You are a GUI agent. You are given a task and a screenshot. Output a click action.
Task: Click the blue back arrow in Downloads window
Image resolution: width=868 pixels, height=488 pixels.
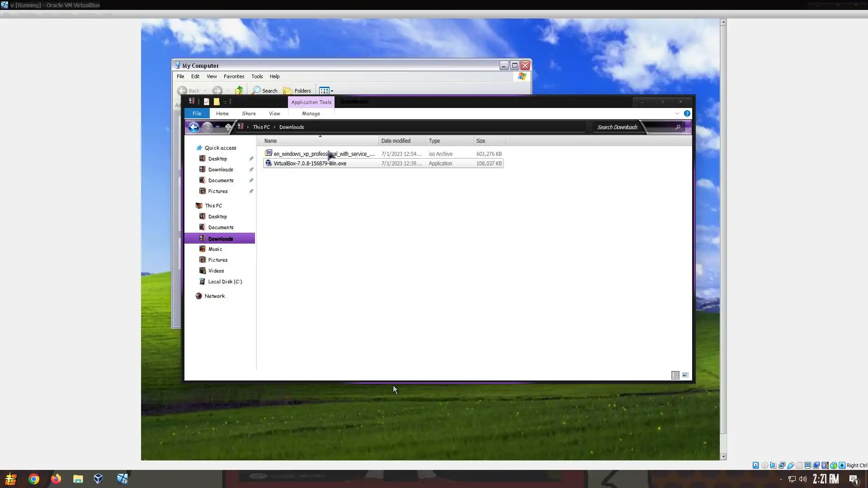tap(193, 127)
